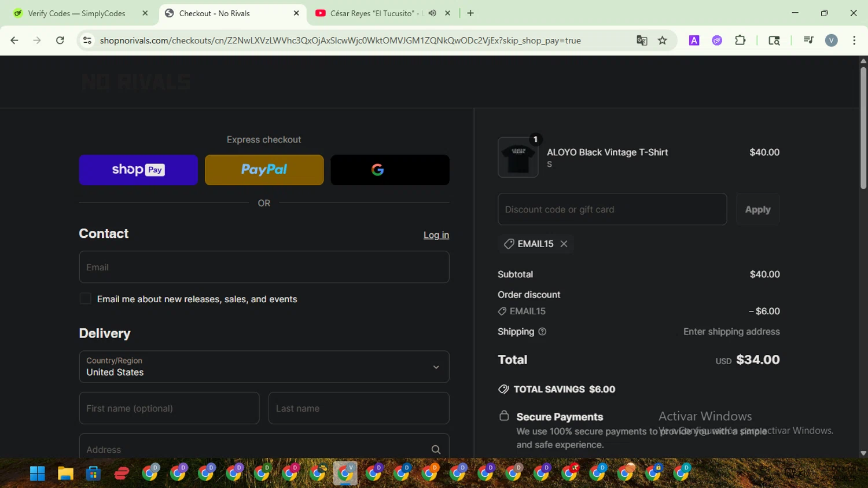Click the total '$34.00' amount
The height and width of the screenshot is (488, 868).
pyautogui.click(x=758, y=359)
